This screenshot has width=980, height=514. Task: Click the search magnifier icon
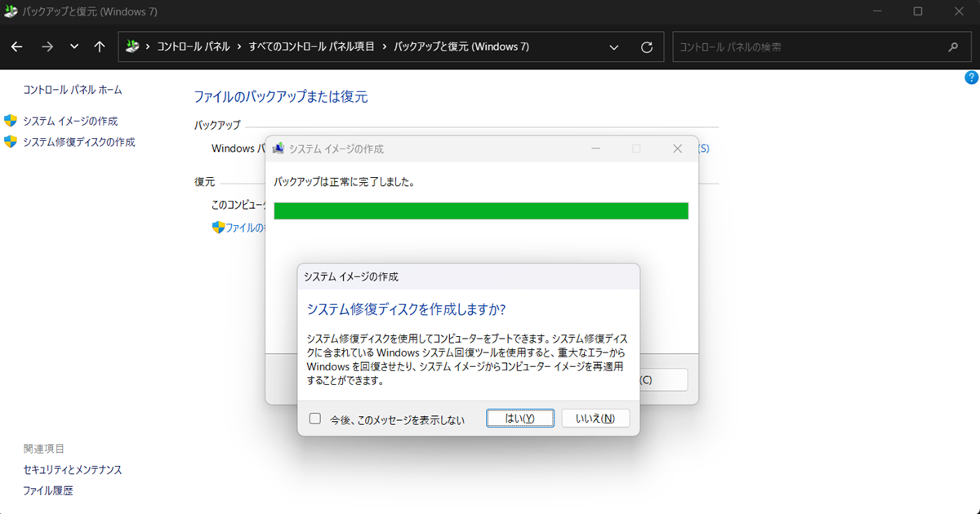pos(953,47)
